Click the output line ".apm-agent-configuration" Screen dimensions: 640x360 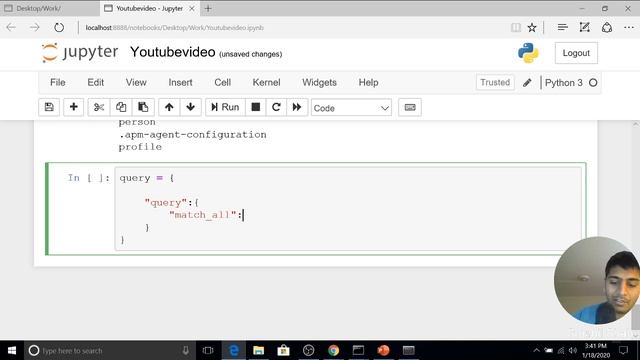[x=192, y=135]
